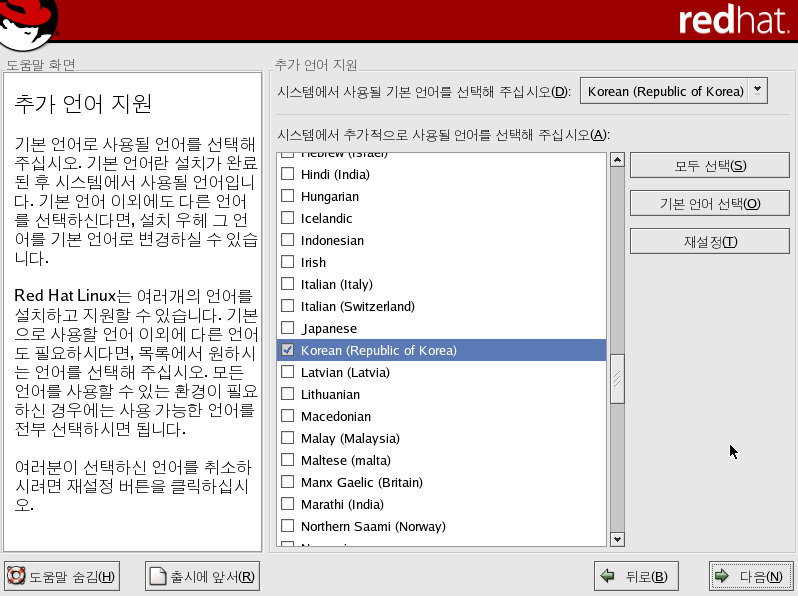Click the green next arrow icon
Image resolution: width=798 pixels, height=596 pixels.
722,576
